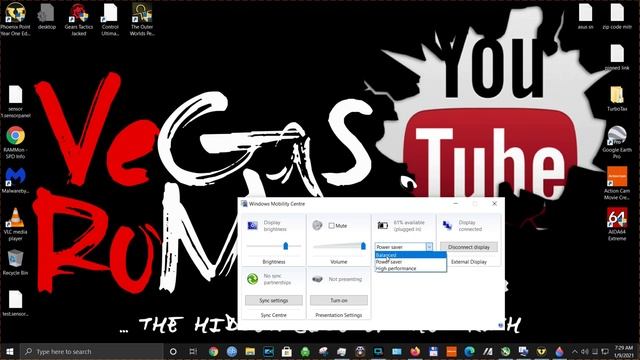The image size is (640, 360).
Task: Open the notification centre icon
Action: (x=605, y=351)
